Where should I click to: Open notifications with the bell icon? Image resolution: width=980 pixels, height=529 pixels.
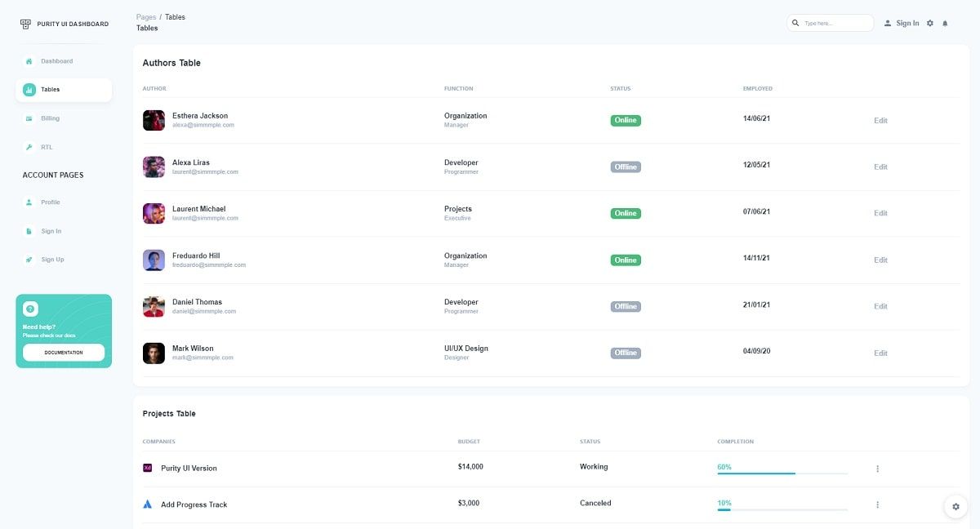click(945, 23)
